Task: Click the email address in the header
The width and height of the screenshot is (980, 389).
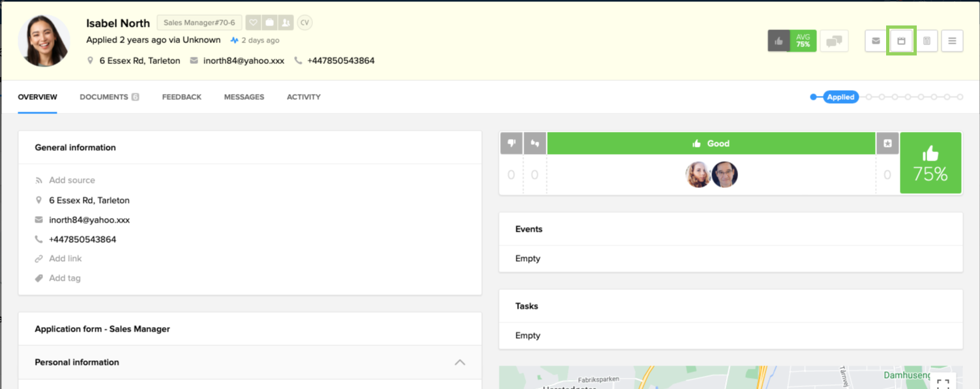Action: tap(243, 61)
